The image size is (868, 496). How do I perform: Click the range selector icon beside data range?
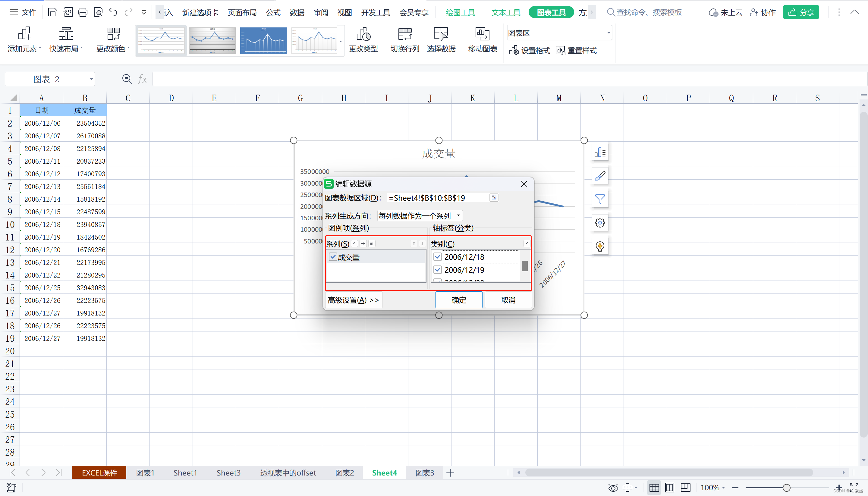tap(494, 198)
